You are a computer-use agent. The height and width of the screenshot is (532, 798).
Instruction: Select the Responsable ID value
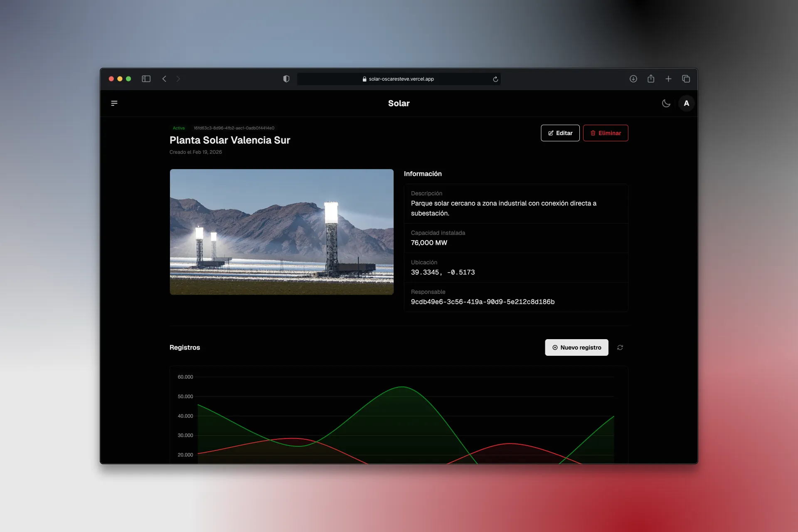pyautogui.click(x=483, y=302)
